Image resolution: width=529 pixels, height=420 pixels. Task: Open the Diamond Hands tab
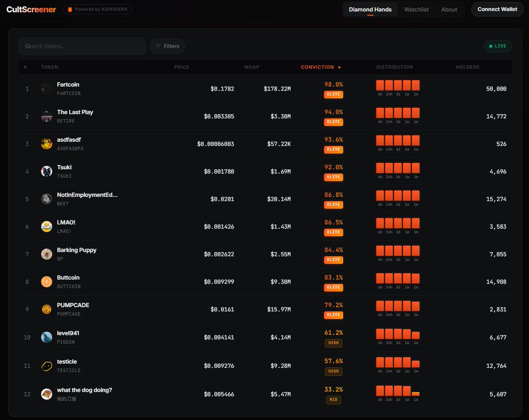(370, 9)
